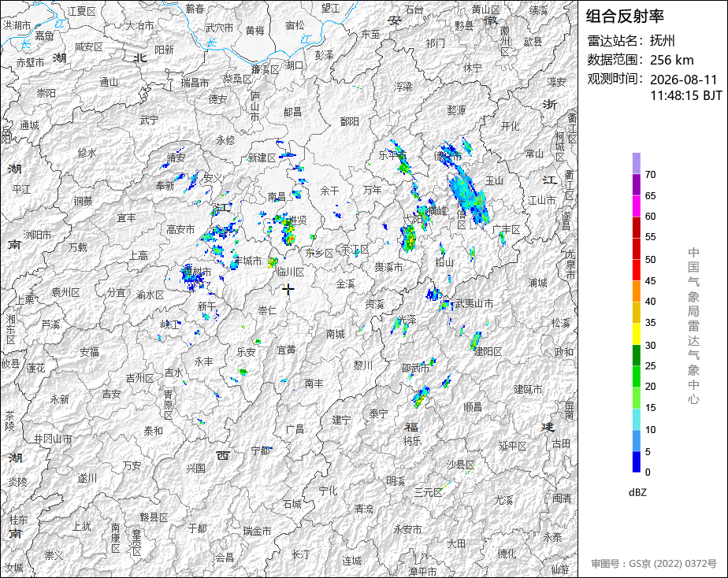Select the yellow 30 dBZ legend band
Image resolution: width=728 pixels, height=578 pixels.
pyautogui.click(x=636, y=334)
